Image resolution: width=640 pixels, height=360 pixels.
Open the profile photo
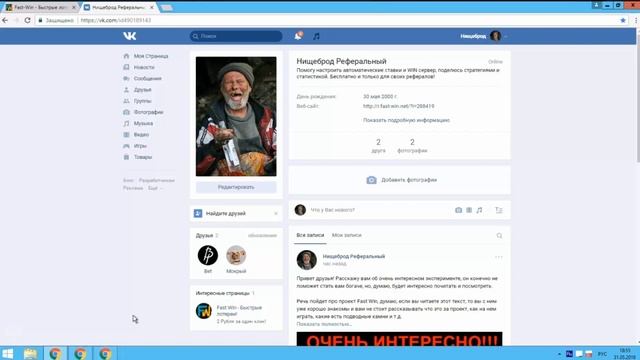pyautogui.click(x=236, y=116)
